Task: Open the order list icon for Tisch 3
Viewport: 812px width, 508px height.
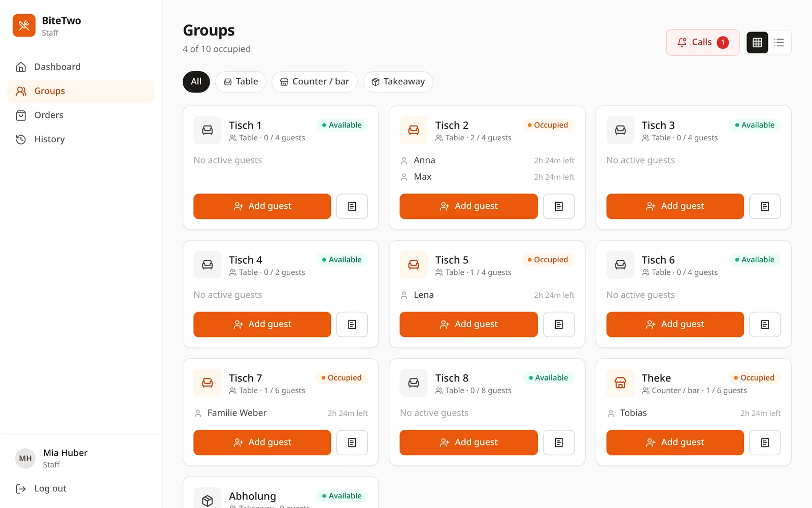Action: click(x=765, y=206)
